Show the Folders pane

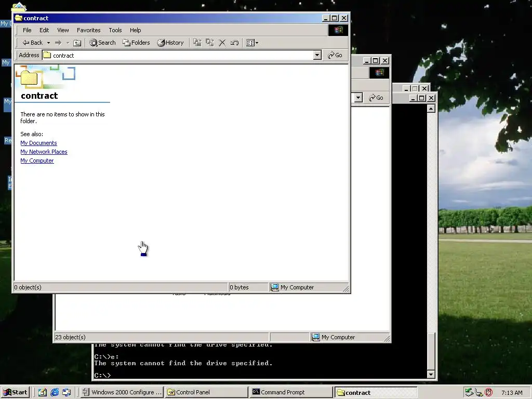point(137,43)
